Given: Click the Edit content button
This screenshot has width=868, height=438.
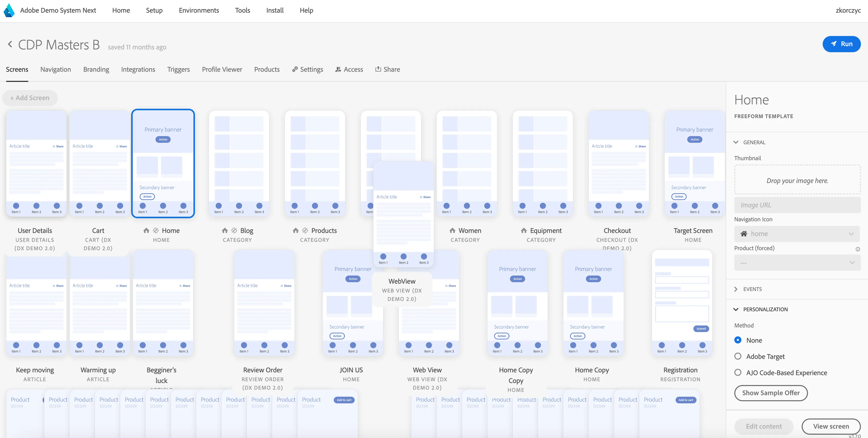Looking at the screenshot, I should 763,426.
